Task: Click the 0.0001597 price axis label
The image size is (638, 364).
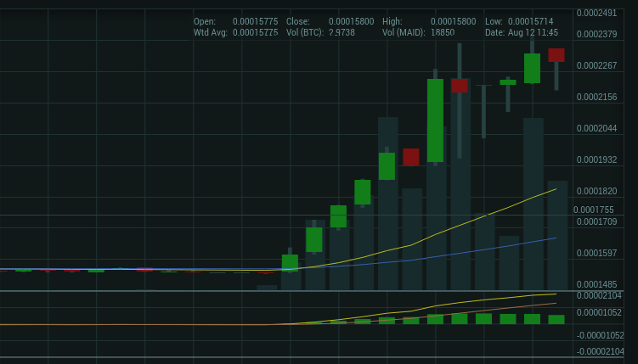Action: (596, 253)
